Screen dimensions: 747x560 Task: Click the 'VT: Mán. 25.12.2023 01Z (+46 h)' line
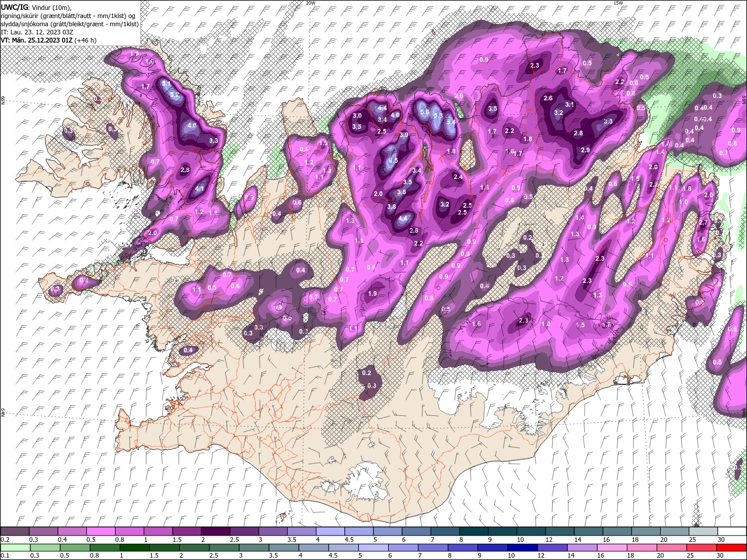coord(48,40)
